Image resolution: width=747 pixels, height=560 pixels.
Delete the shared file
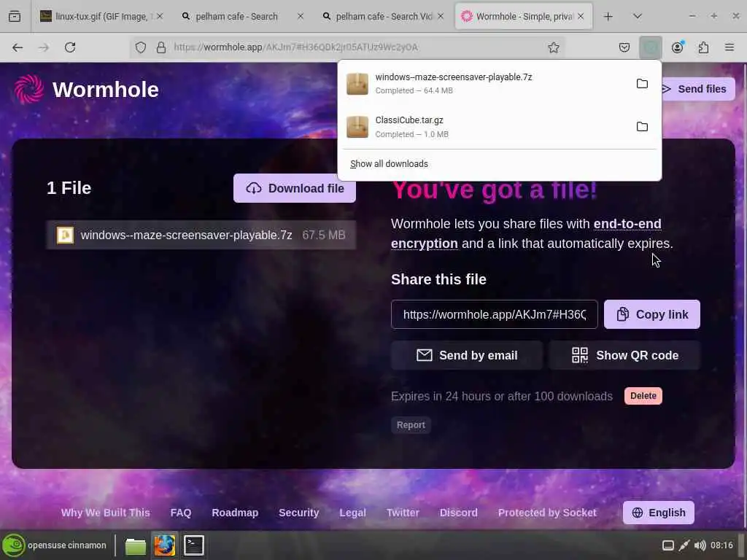coord(643,396)
